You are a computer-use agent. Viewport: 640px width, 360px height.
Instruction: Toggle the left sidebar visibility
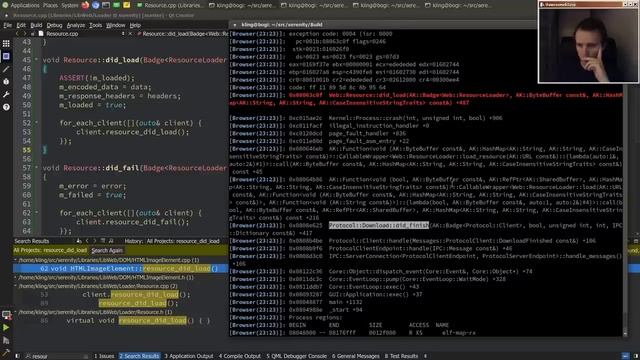[x=17, y=356]
